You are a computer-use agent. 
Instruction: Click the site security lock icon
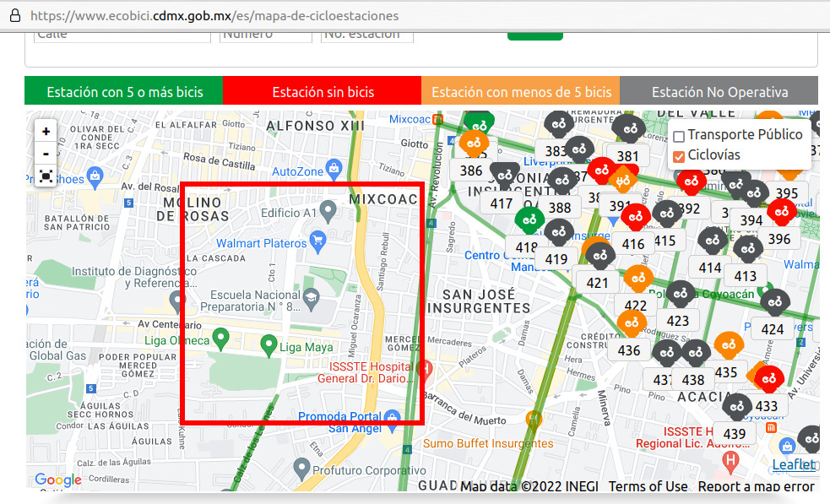(15, 15)
